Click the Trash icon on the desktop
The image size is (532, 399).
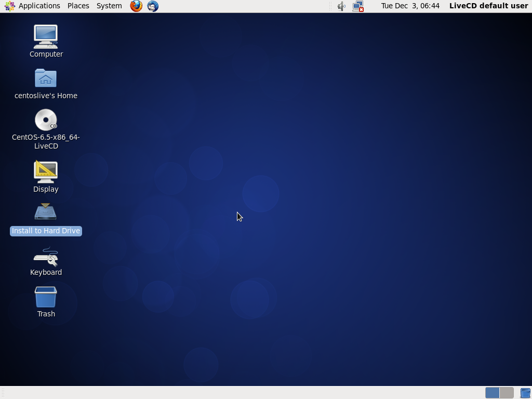(x=46, y=298)
